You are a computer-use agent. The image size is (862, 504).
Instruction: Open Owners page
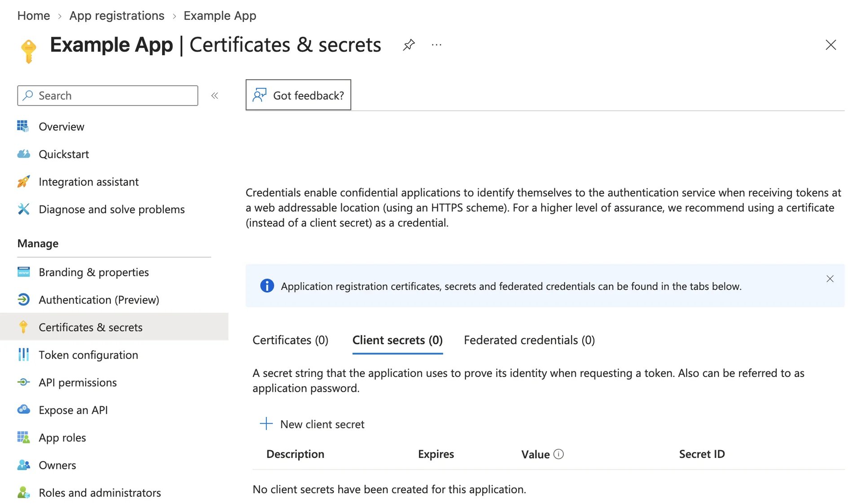[57, 465]
